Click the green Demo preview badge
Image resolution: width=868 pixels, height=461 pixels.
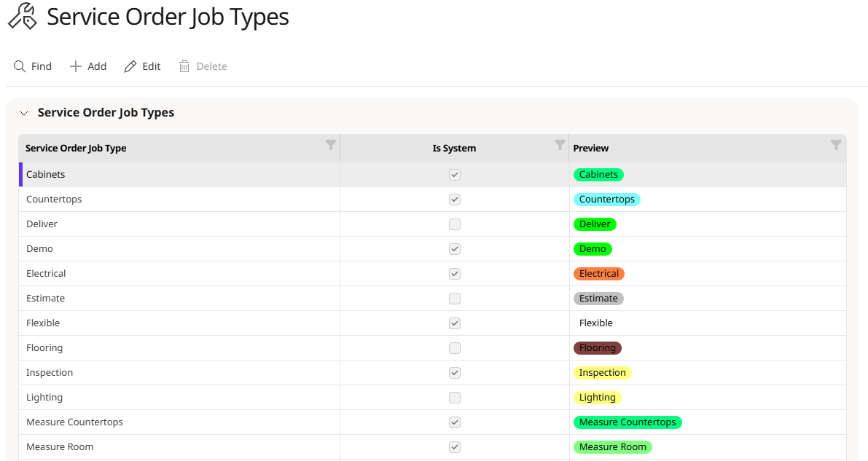pyautogui.click(x=593, y=249)
